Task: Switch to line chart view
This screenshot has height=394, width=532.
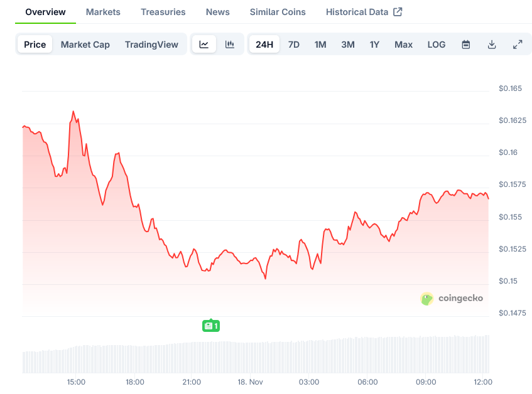Action: coord(204,45)
